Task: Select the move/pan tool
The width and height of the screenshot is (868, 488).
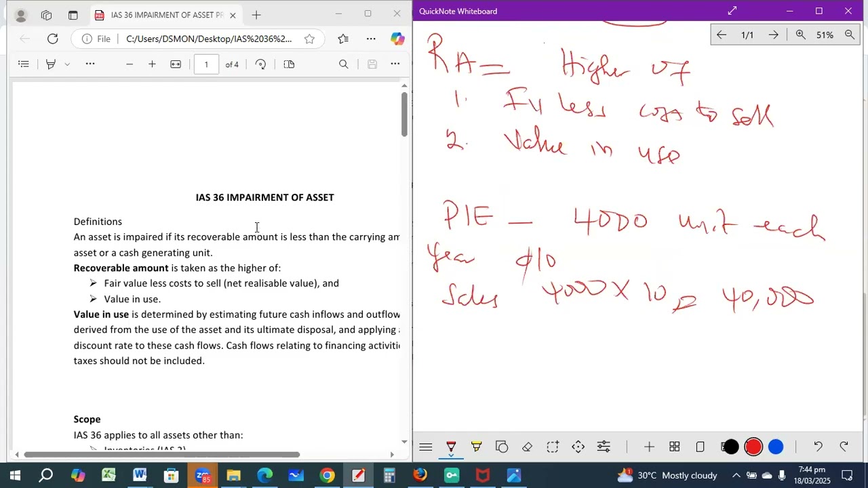Action: pos(578,447)
